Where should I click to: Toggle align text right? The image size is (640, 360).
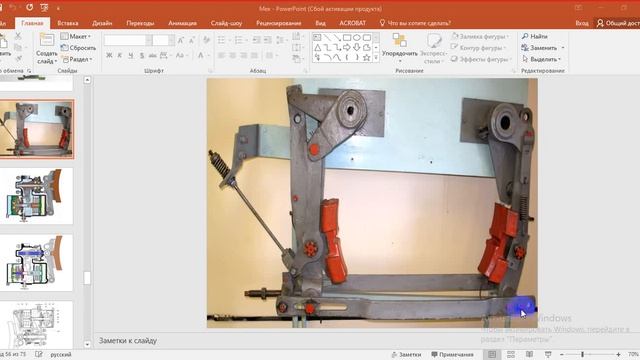pos(243,55)
